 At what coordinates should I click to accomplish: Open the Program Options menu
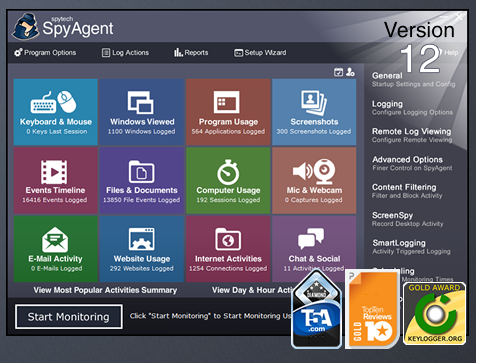tap(45, 53)
